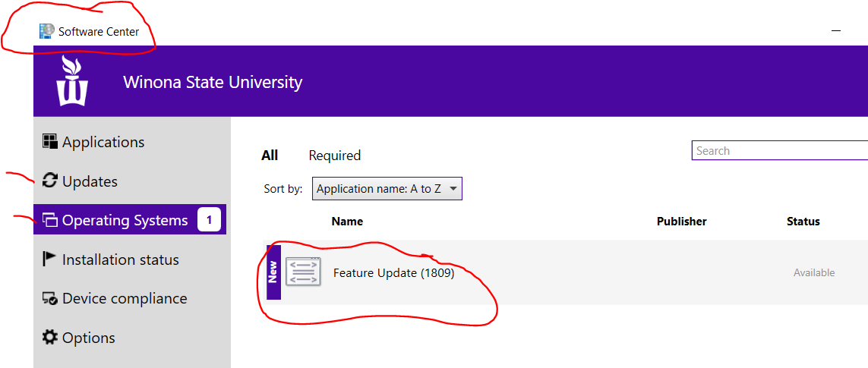Click the Winona State University torch logo
868x368 pixels.
(x=72, y=80)
